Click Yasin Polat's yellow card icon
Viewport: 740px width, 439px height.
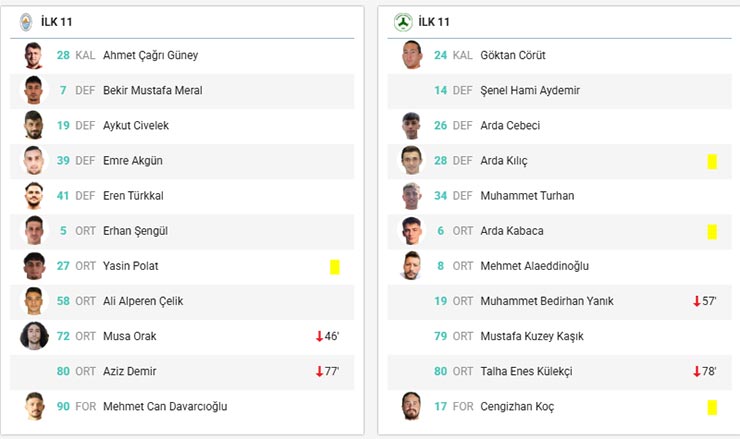[x=335, y=266]
